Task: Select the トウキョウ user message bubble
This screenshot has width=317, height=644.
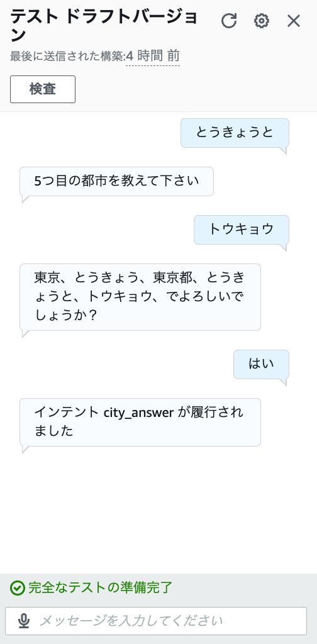Action: (242, 230)
